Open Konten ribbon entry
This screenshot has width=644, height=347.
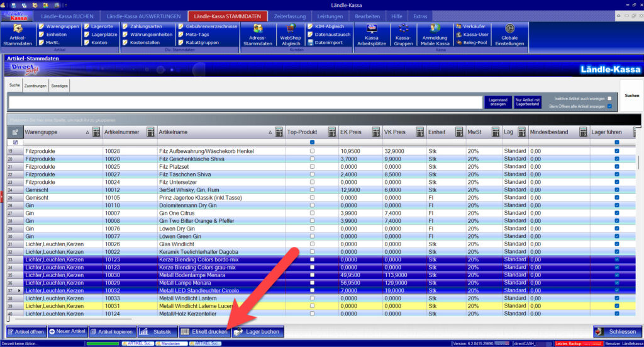click(x=96, y=43)
